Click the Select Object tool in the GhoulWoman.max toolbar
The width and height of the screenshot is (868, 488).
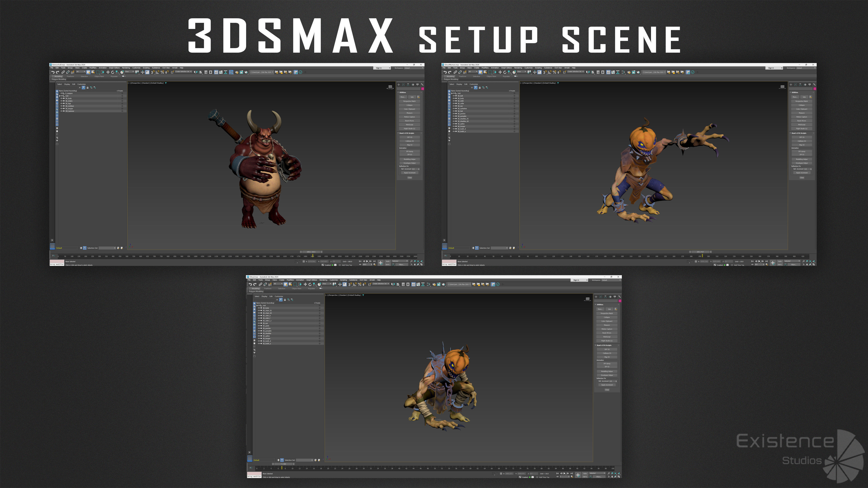[x=481, y=72]
